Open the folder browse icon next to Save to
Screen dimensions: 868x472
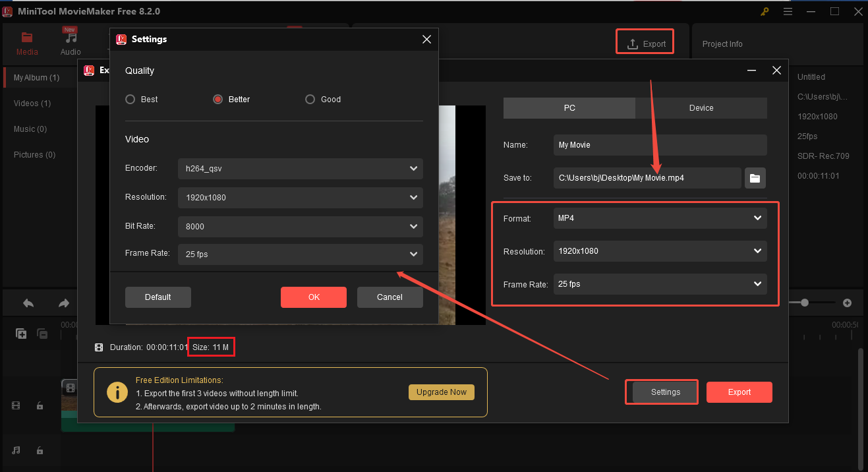tap(755, 178)
